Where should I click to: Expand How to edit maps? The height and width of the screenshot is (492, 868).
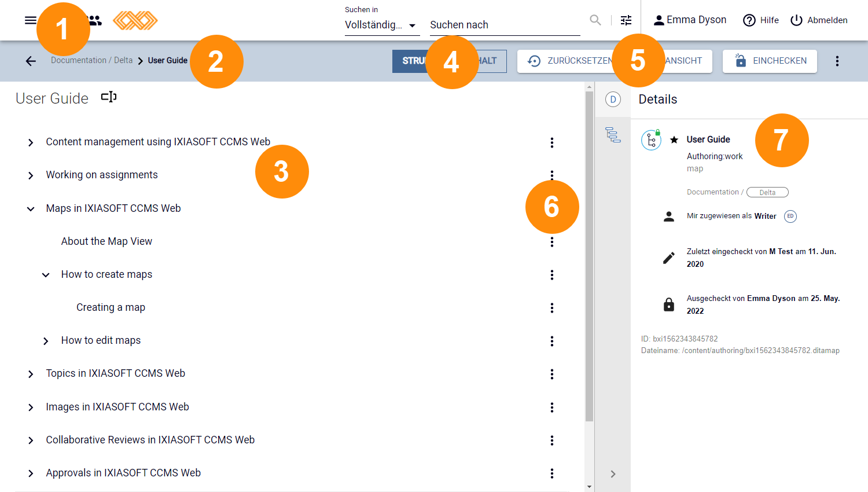tap(46, 341)
